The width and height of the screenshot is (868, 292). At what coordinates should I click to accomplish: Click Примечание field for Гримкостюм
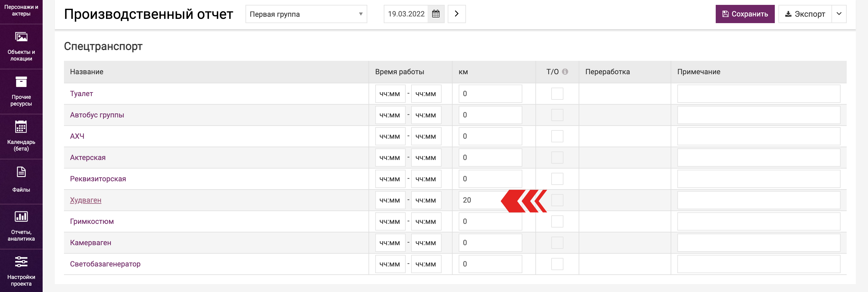click(x=758, y=221)
